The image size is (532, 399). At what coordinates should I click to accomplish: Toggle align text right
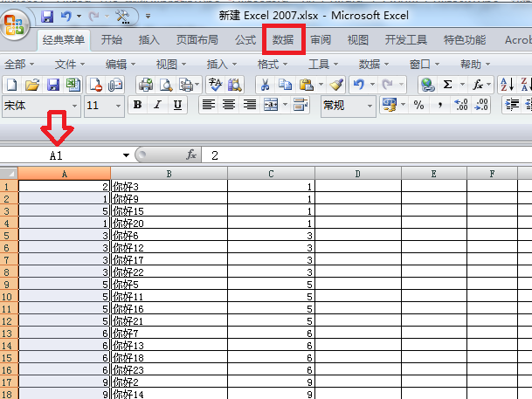click(x=249, y=105)
